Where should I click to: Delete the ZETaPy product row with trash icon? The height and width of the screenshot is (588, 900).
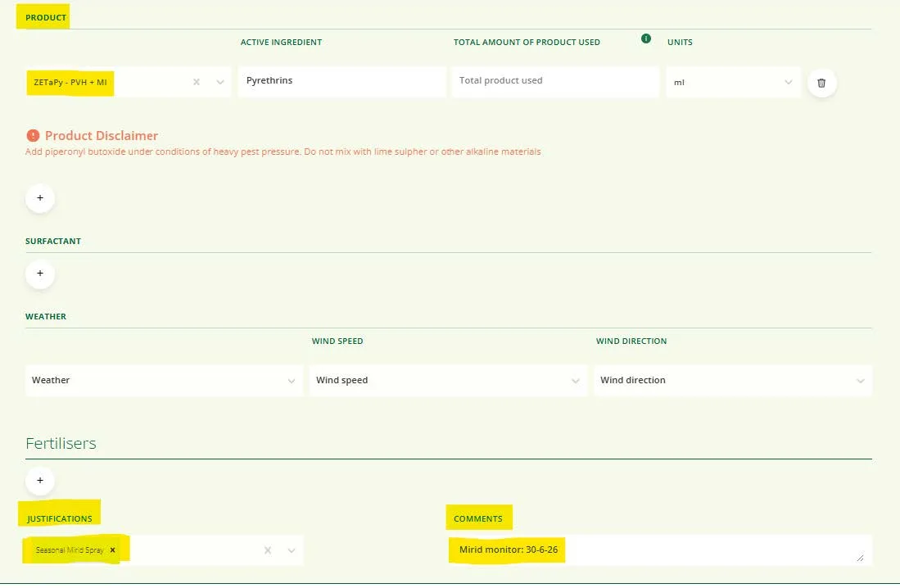821,83
